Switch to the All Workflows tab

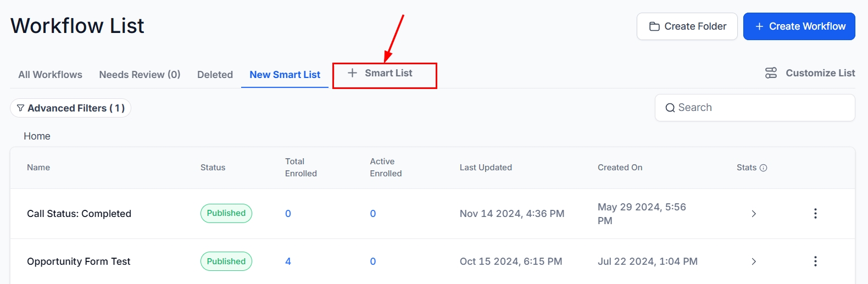tap(50, 75)
